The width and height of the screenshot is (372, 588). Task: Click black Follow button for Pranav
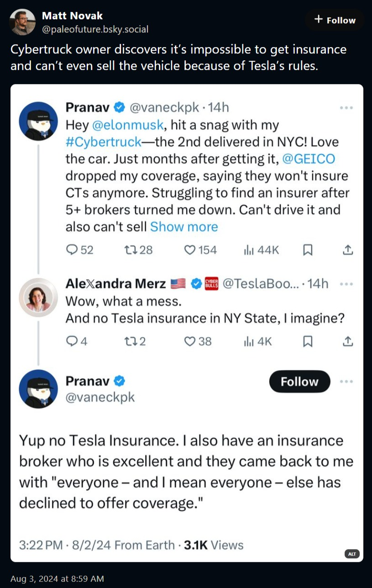(299, 381)
